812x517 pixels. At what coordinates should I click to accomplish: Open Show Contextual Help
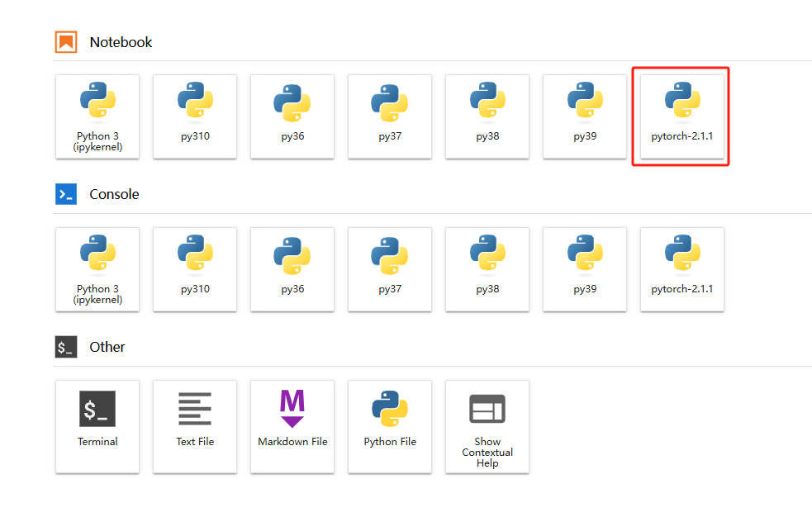(487, 427)
